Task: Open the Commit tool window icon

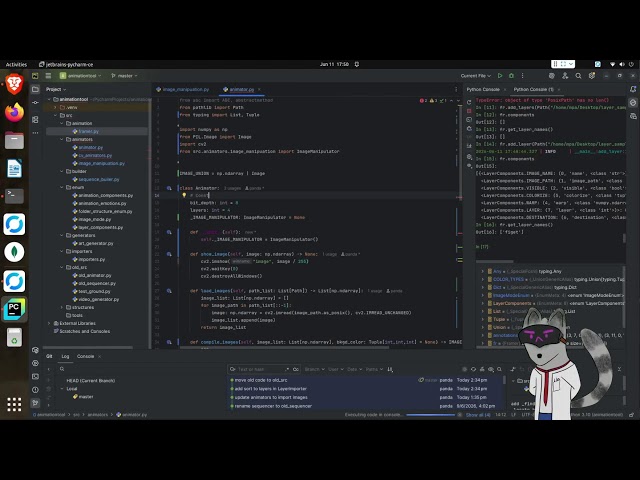Action: pos(36,102)
